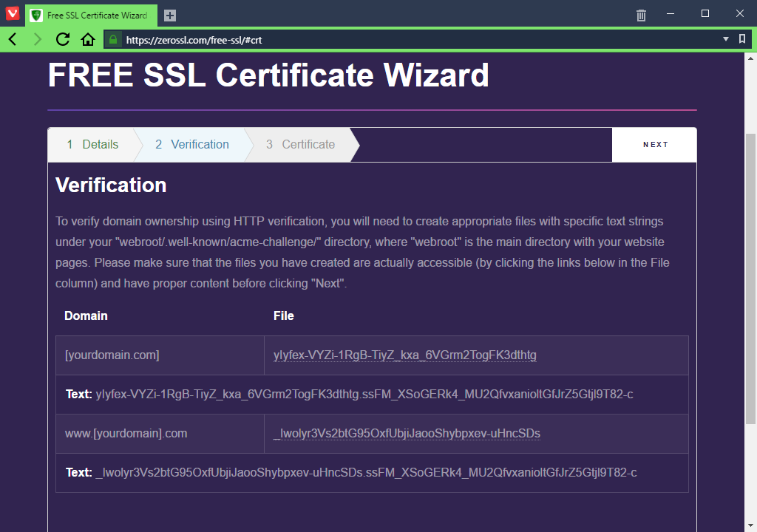The image size is (757, 532).
Task: Click the [yourdomain.com] cell
Action: pyautogui.click(x=160, y=355)
